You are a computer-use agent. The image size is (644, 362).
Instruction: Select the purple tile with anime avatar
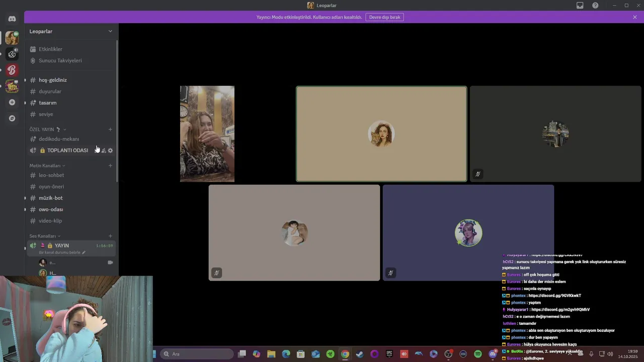[468, 233]
